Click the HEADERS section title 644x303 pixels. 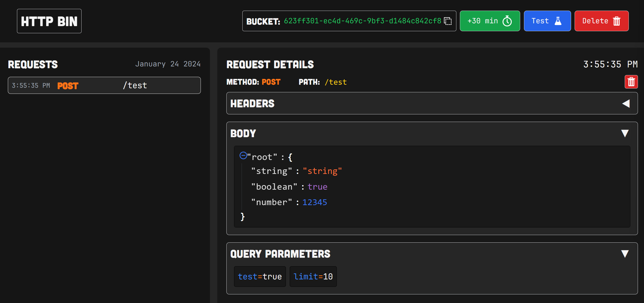click(252, 103)
